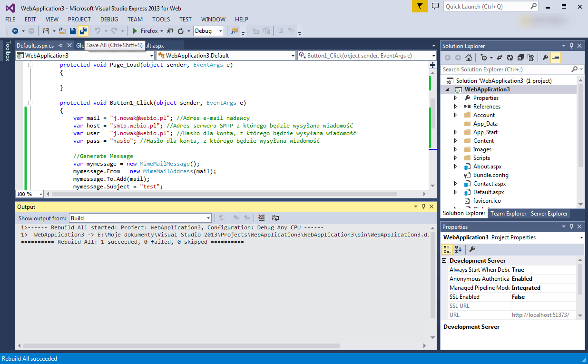Click the Browser Link icon next to Firefox

coord(170,31)
